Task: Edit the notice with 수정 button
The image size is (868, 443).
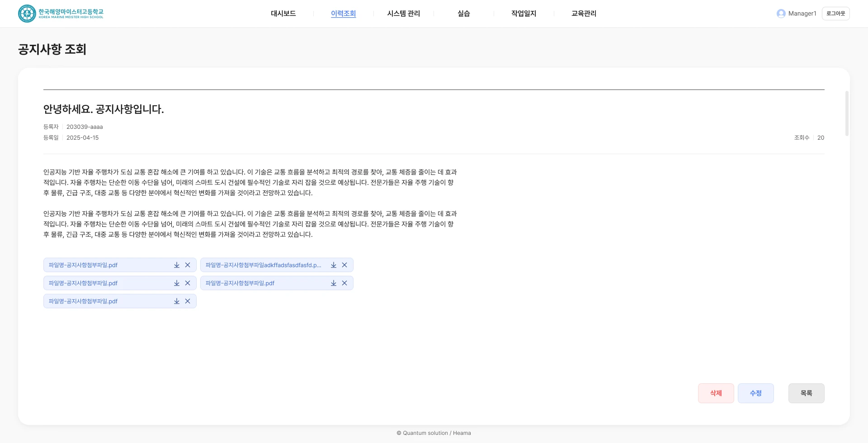Action: pos(756,393)
